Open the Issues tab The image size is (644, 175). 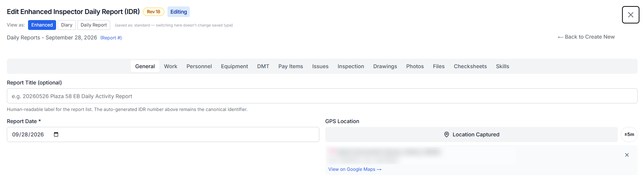coord(320,66)
